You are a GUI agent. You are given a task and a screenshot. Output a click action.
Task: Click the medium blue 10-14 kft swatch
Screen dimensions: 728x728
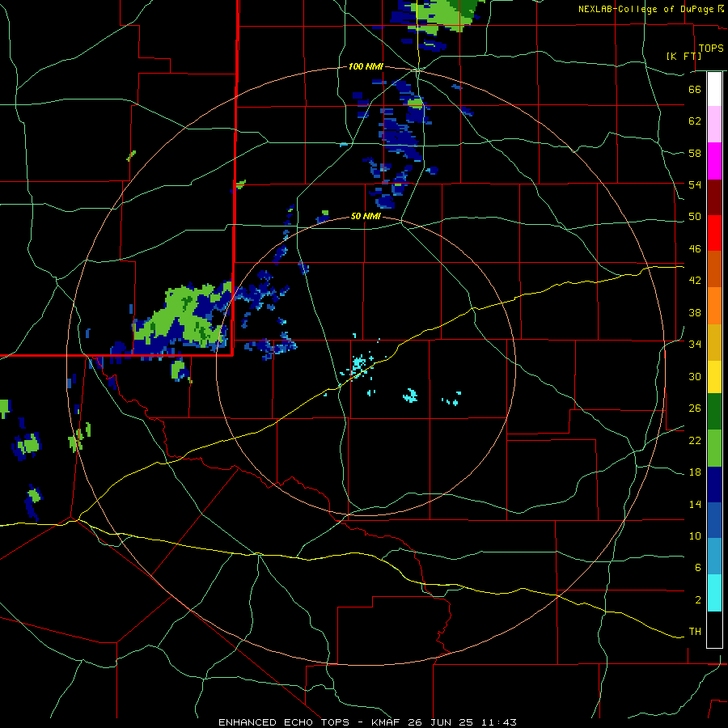714,520
